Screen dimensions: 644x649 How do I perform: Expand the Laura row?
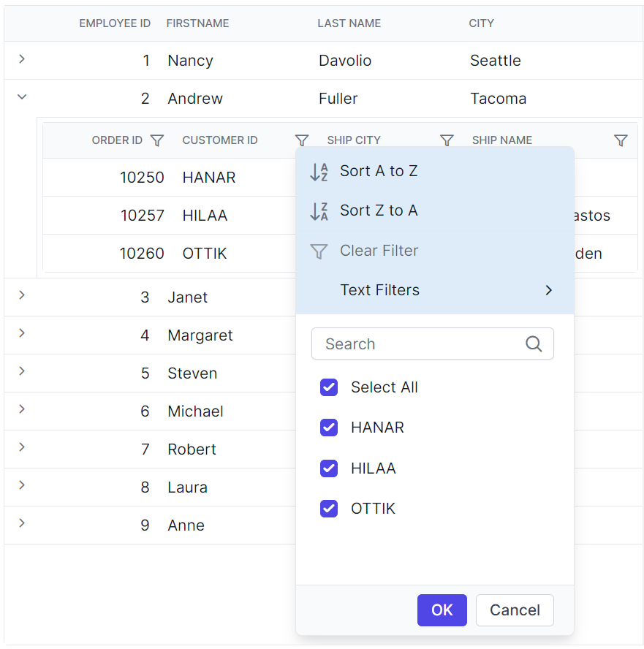point(22,485)
